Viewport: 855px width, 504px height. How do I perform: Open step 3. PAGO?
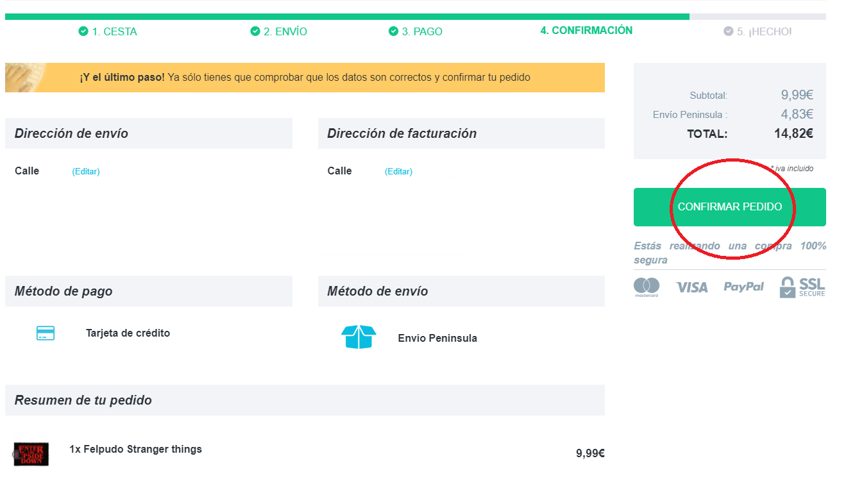click(422, 31)
